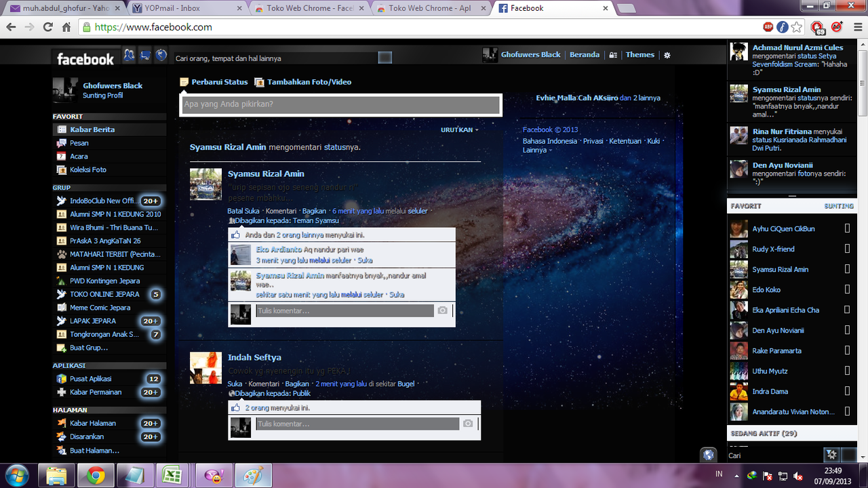This screenshot has width=868, height=488.
Task: Switch to YOPmail - Inbox tab
Action: (186, 8)
